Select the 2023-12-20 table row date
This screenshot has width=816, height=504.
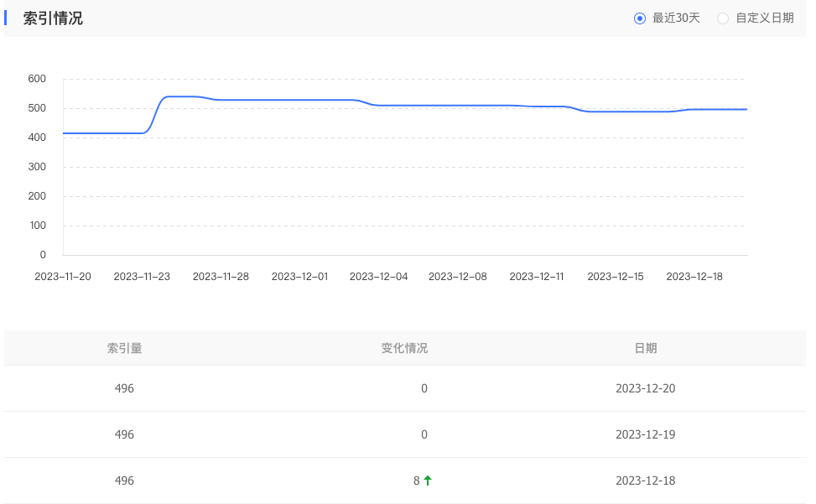(645, 388)
